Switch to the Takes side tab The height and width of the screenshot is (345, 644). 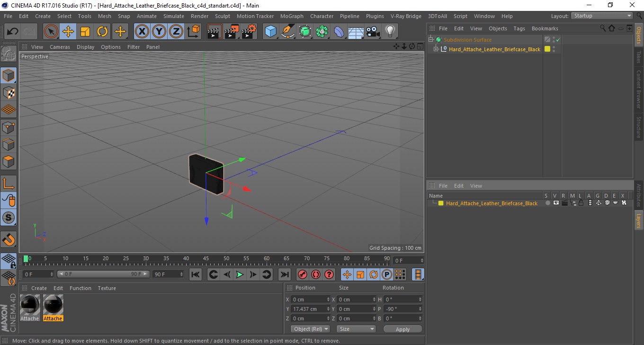tap(638, 57)
